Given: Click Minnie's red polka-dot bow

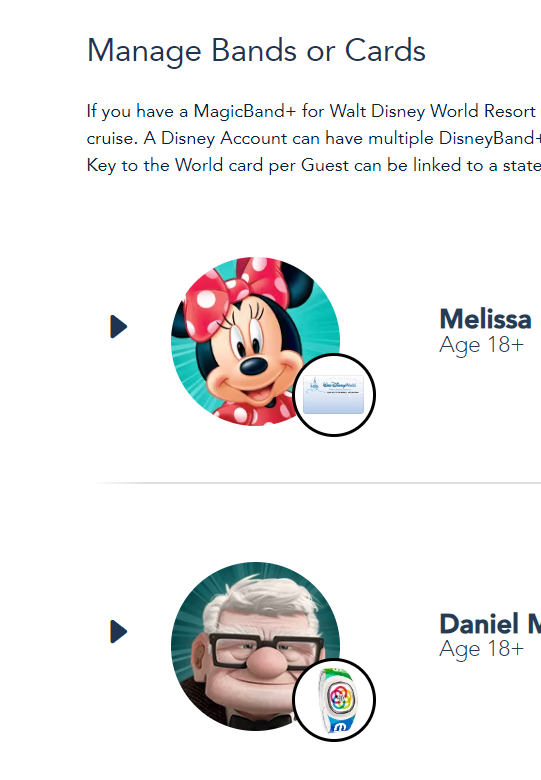Looking at the screenshot, I should (x=234, y=292).
